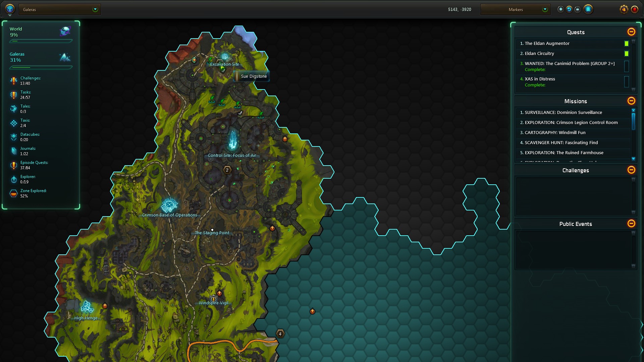Image resolution: width=644 pixels, height=362 pixels.
Task: Click the Sue Digstone tooltip label
Action: coord(251,76)
